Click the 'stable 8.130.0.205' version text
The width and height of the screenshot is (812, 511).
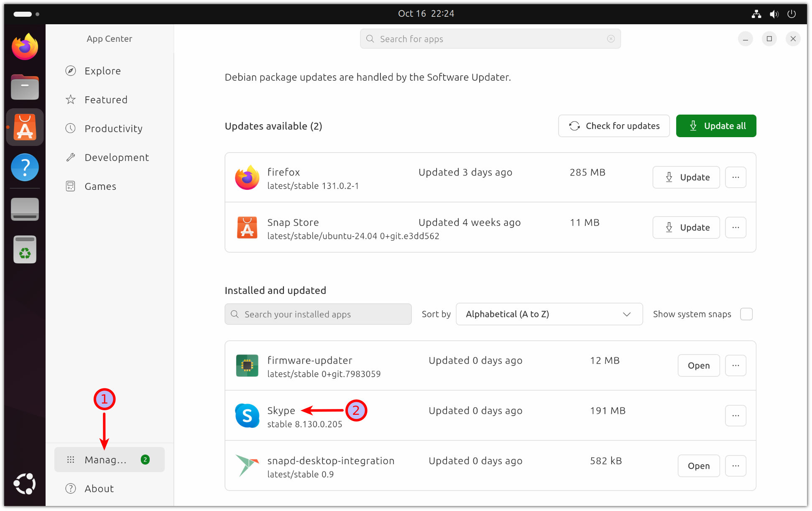pyautogui.click(x=304, y=424)
